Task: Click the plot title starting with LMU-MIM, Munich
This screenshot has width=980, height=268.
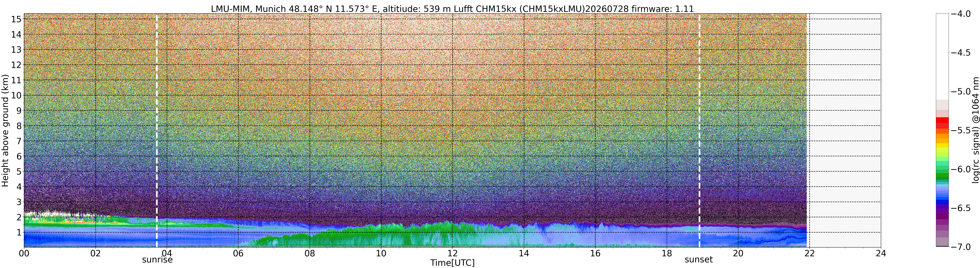Action: 452,8
